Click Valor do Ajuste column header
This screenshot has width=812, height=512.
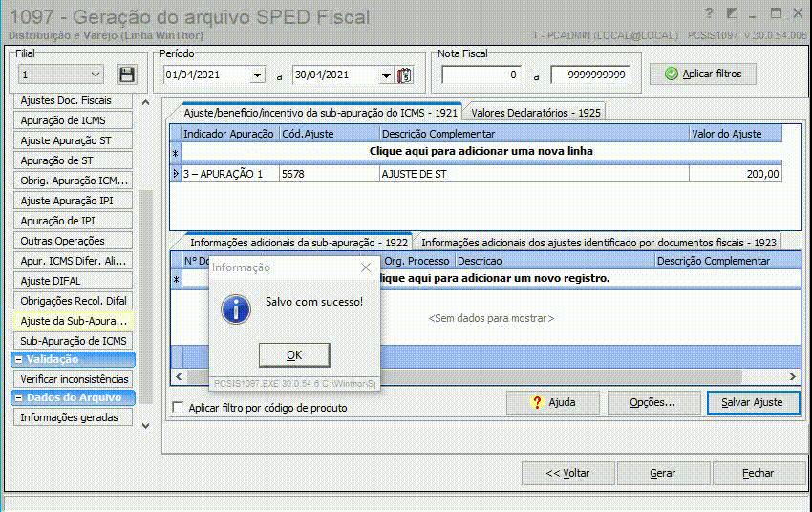pos(736,134)
